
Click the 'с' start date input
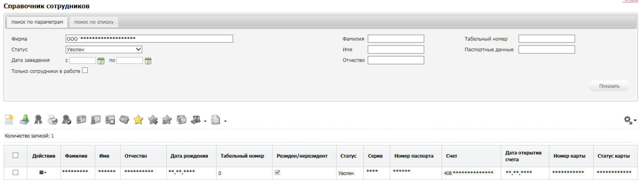(x=83, y=61)
